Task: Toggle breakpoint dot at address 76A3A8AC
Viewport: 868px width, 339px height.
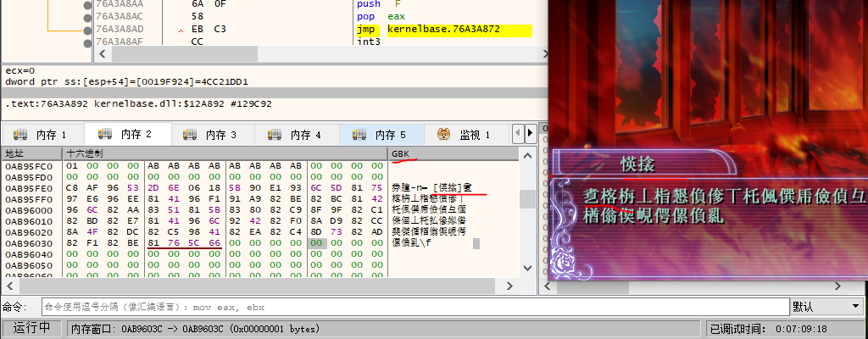Action: tap(88, 16)
